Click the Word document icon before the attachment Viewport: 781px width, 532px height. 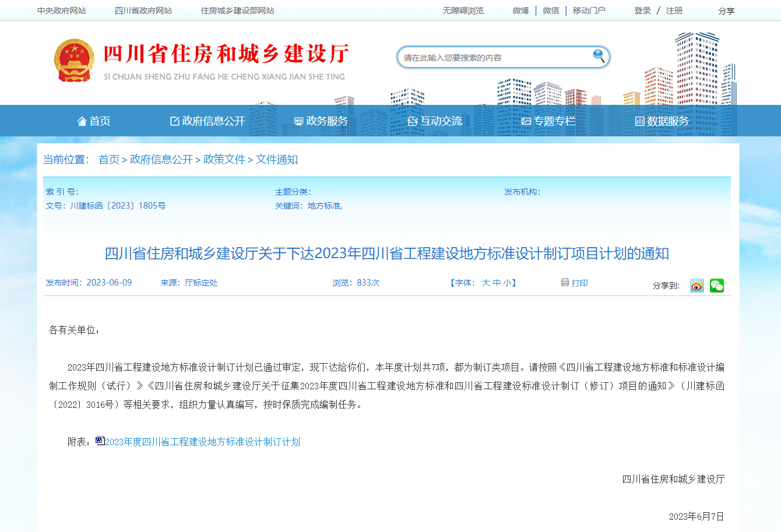click(98, 442)
